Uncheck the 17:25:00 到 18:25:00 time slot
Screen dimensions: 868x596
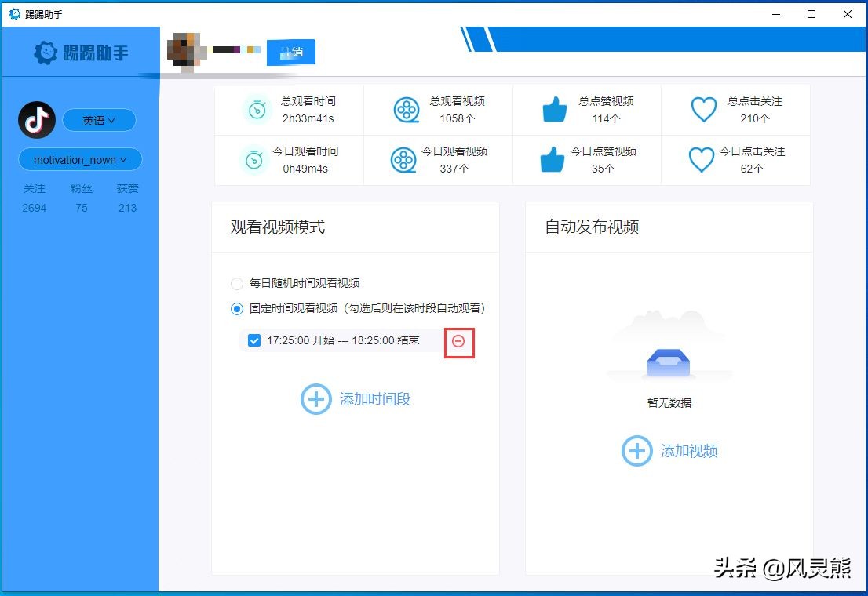[x=254, y=340]
